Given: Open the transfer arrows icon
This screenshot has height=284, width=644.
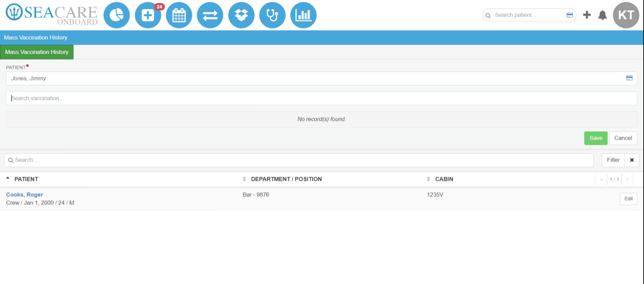Looking at the screenshot, I should tap(210, 15).
